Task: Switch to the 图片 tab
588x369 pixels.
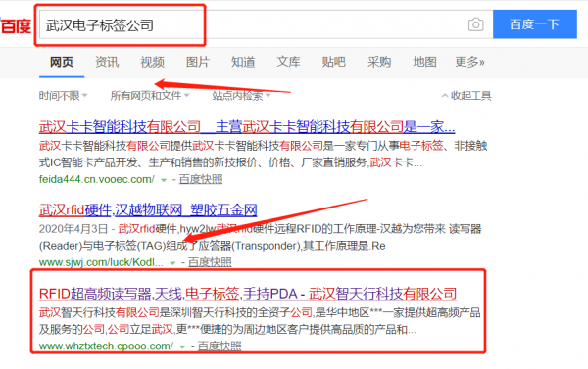Action: tap(198, 62)
